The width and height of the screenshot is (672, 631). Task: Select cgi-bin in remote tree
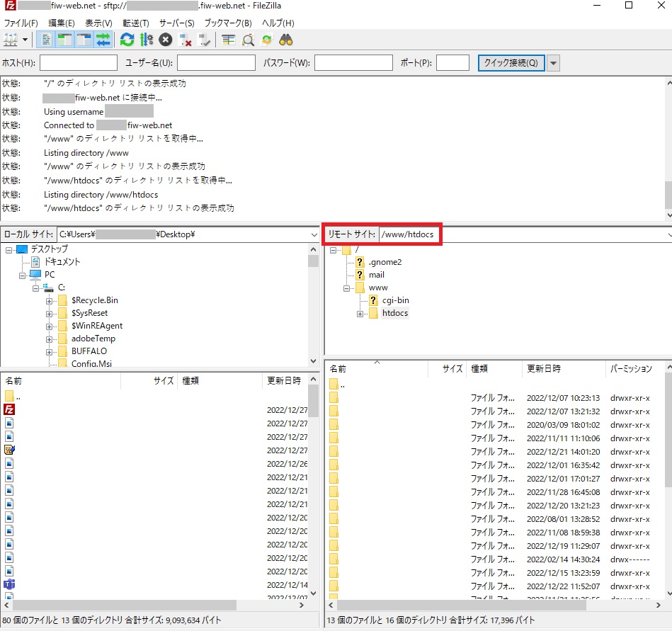point(395,300)
